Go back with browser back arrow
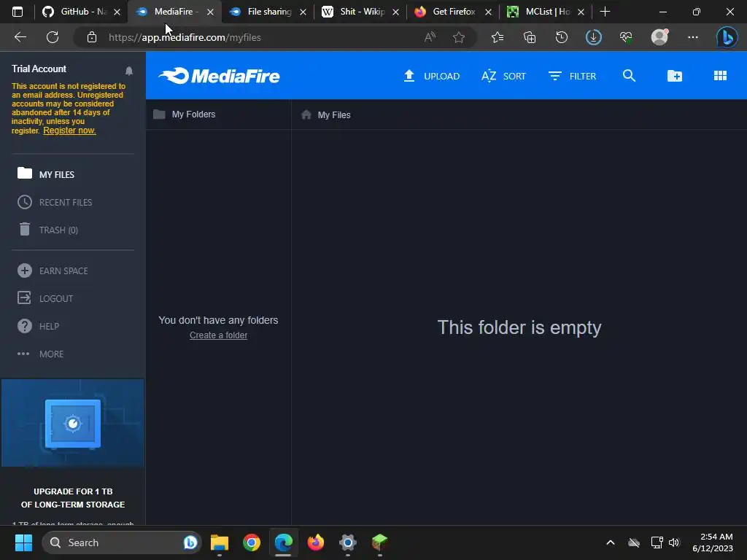747x560 pixels. (x=20, y=37)
